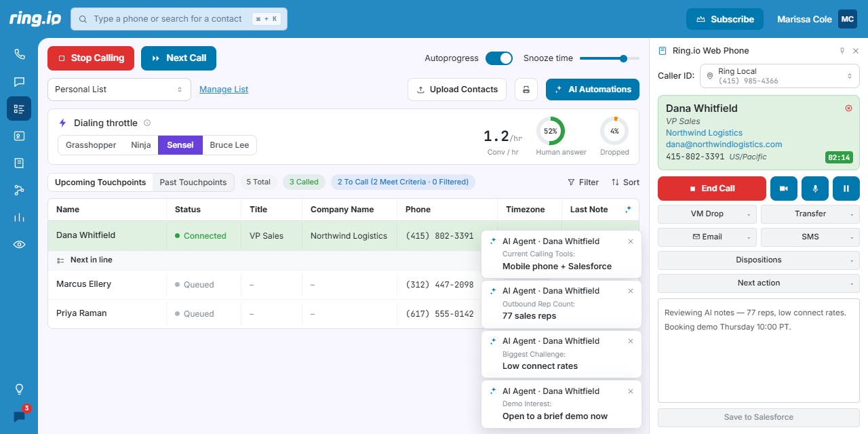The image size is (868, 434).
Task: Click the Subscribe button
Action: (725, 19)
